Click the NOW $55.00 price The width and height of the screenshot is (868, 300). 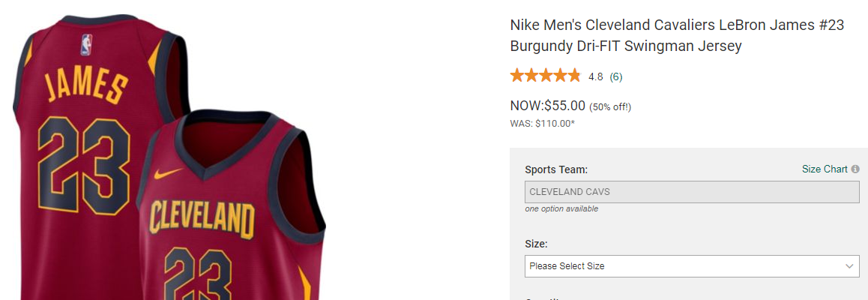coord(547,106)
